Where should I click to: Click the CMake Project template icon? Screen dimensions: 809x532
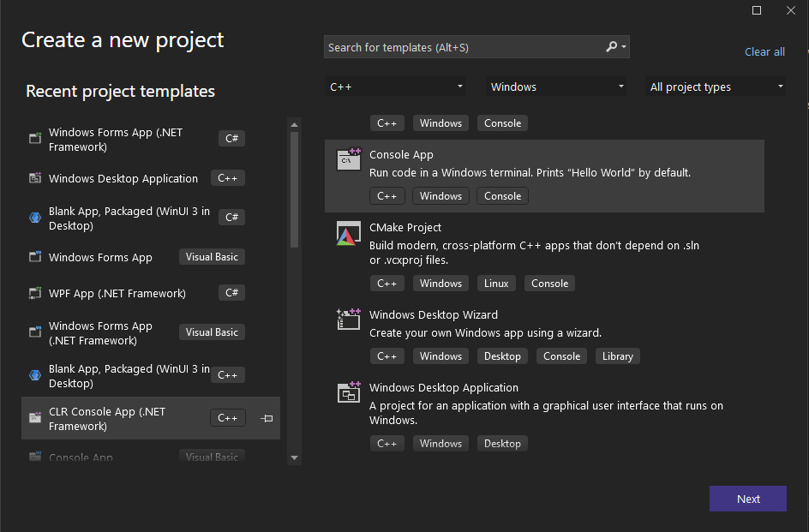[x=348, y=233]
